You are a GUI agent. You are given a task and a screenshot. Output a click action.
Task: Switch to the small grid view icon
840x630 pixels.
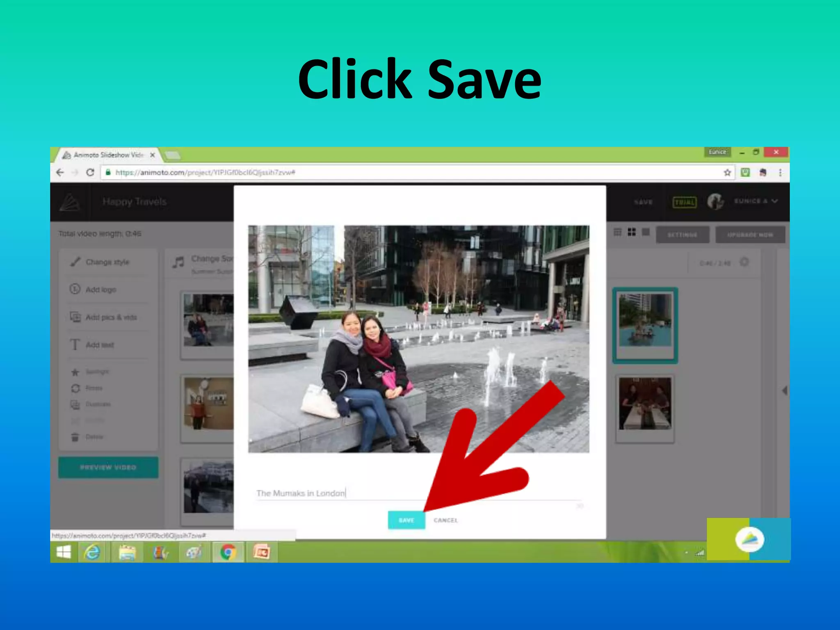(x=617, y=232)
